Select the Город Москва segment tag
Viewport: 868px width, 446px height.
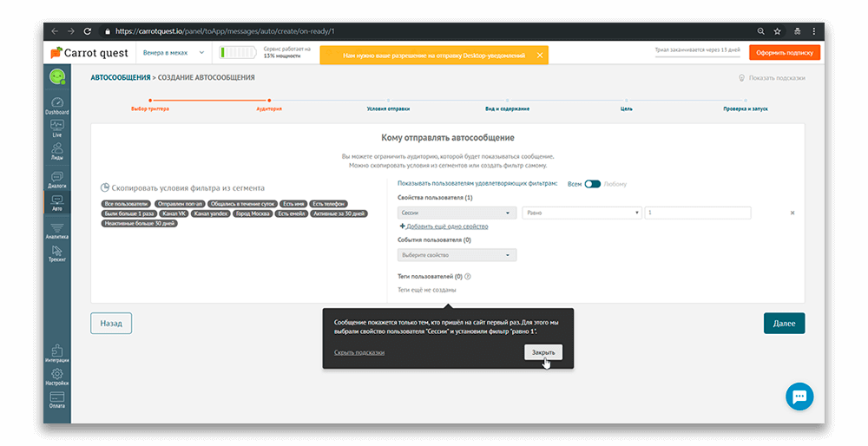pos(253,213)
